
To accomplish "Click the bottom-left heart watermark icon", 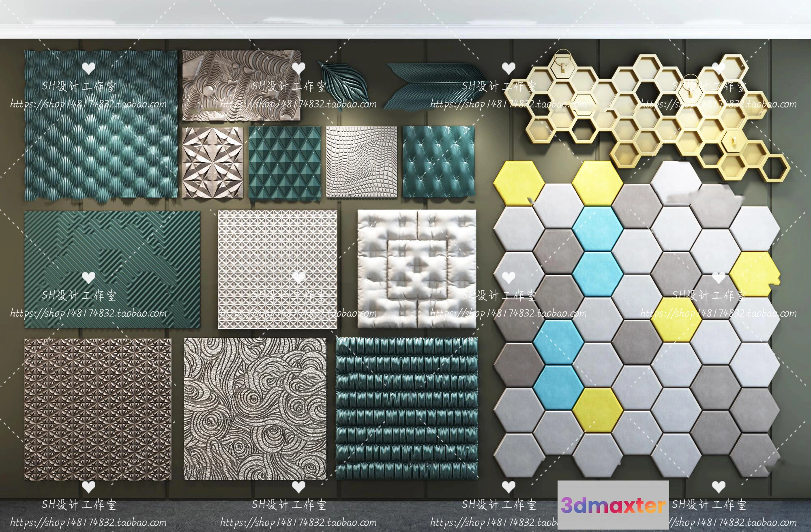I will 88,487.
